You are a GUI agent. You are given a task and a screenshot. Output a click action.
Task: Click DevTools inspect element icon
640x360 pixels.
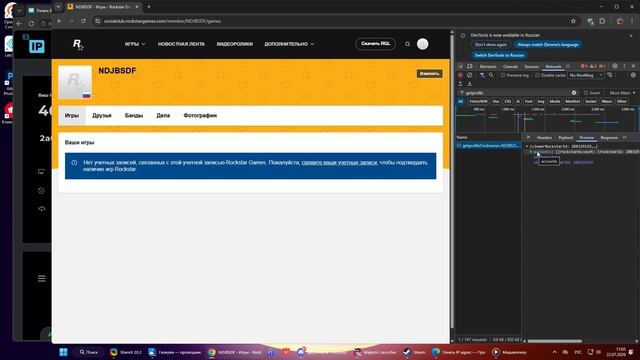click(x=460, y=66)
